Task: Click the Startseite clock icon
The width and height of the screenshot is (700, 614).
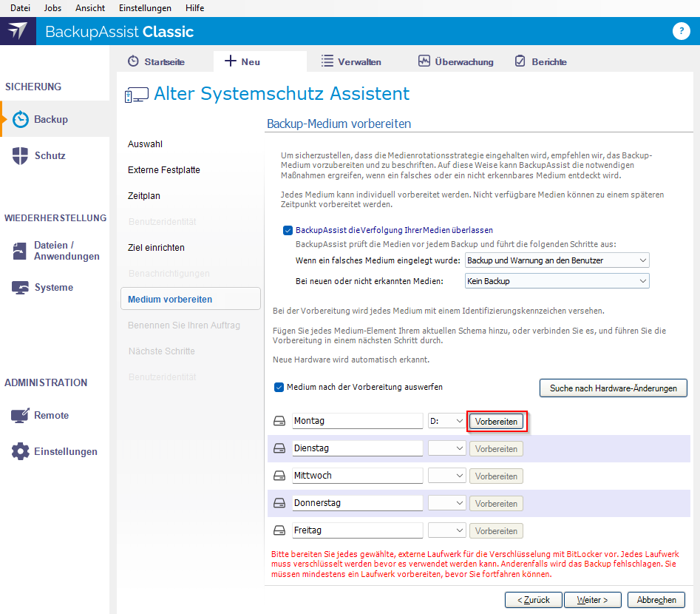Action: click(133, 61)
